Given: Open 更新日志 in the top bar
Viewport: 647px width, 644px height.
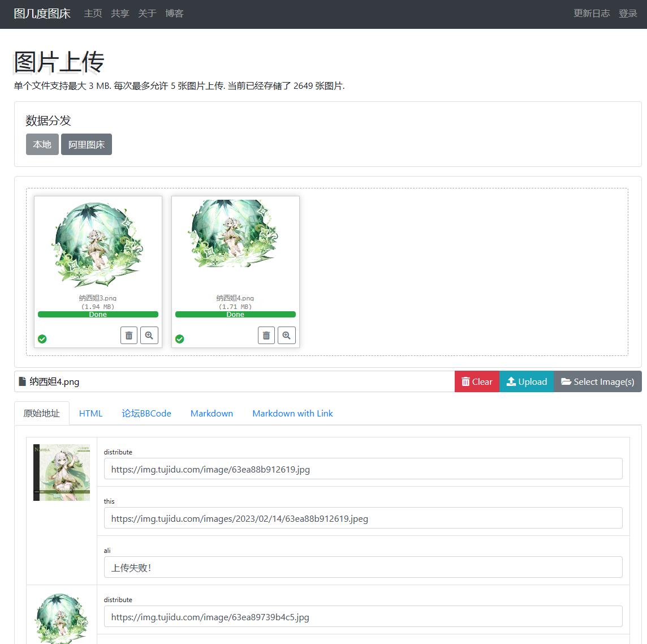Looking at the screenshot, I should 592,14.
